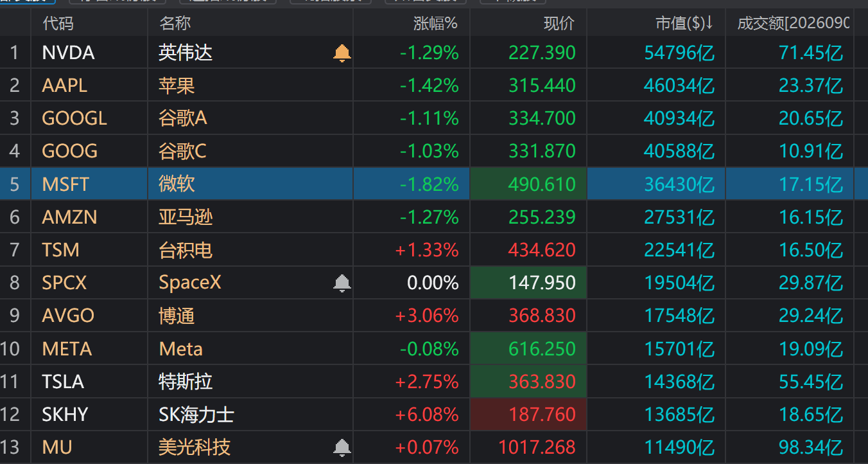
Task: Select the MU ticker code
Action: pos(57,447)
